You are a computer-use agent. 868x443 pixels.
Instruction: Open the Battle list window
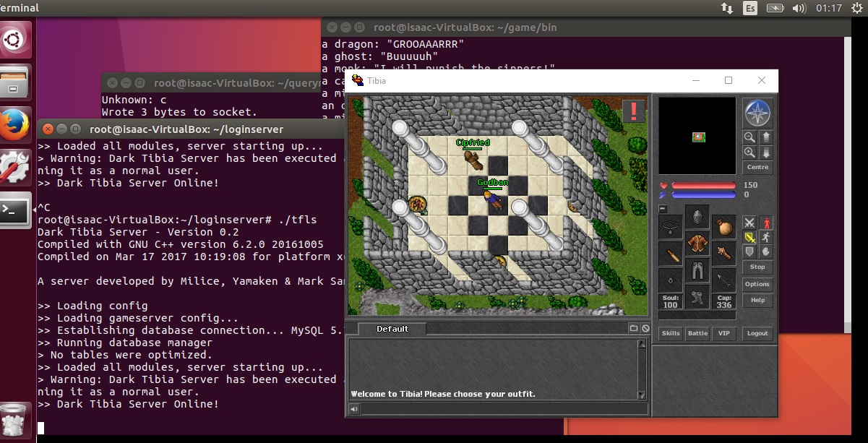click(x=697, y=333)
